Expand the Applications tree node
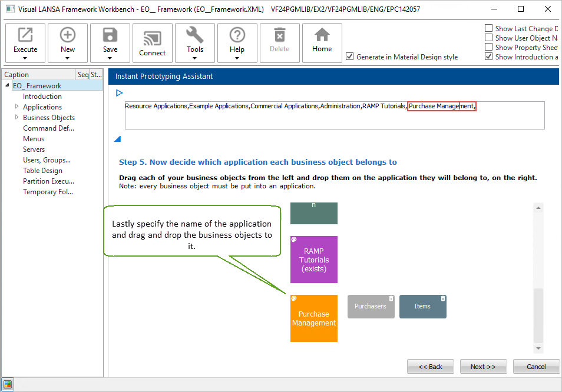562x392 pixels. (16, 107)
